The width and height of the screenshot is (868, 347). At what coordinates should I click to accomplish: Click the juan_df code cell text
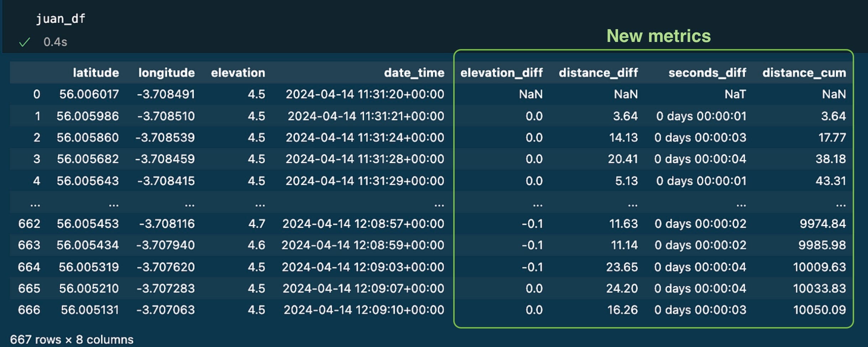pos(61,18)
